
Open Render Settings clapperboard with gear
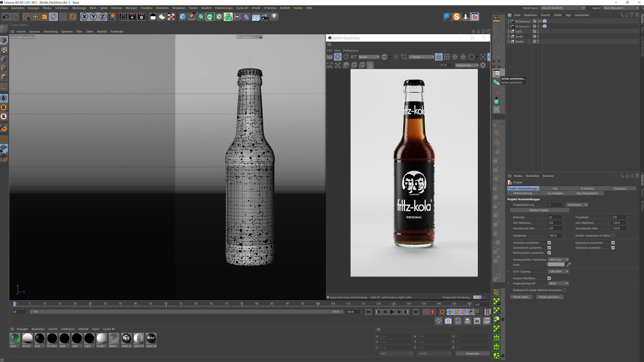[x=142, y=16]
